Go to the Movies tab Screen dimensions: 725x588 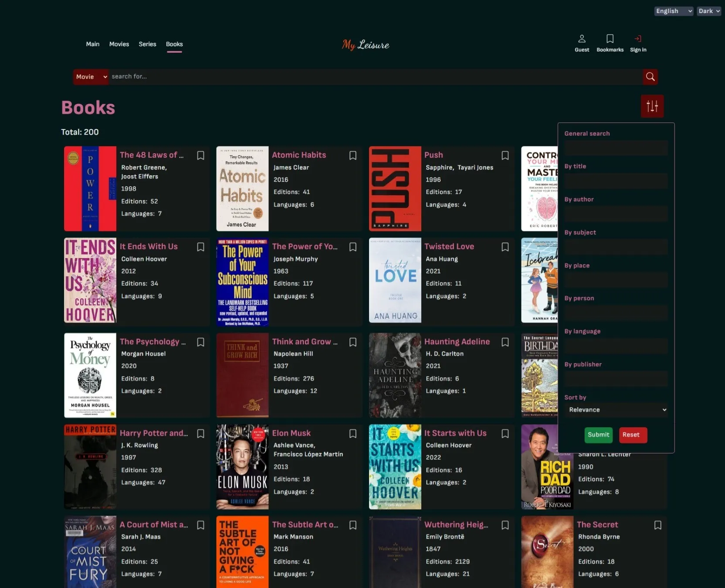tap(119, 44)
